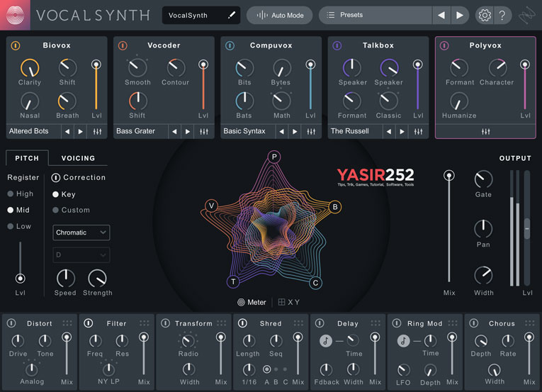Click the Output Gate knob
Viewport: 542px width, 392px height.
[483, 179]
